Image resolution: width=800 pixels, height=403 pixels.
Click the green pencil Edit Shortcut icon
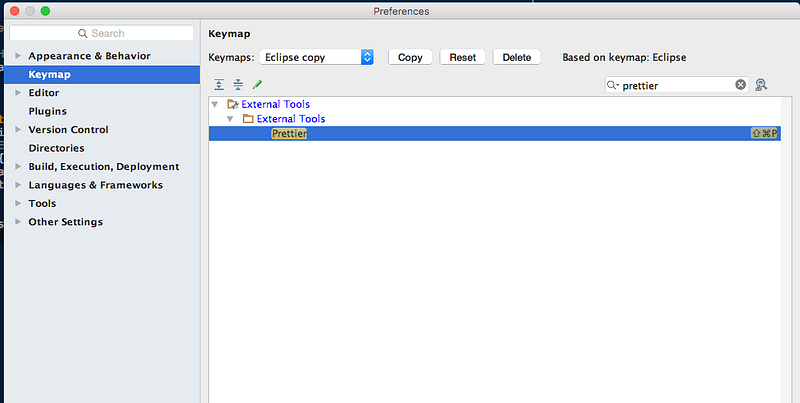pos(257,85)
